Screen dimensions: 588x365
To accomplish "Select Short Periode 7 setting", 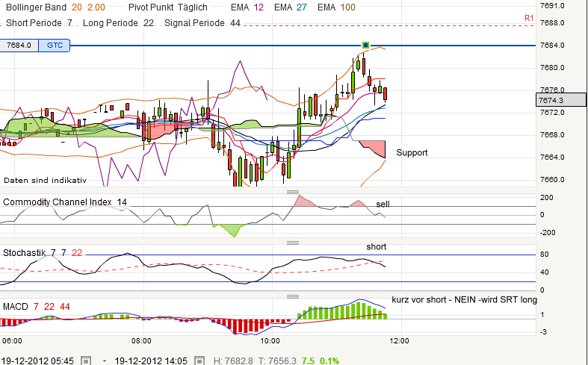I will [39, 23].
